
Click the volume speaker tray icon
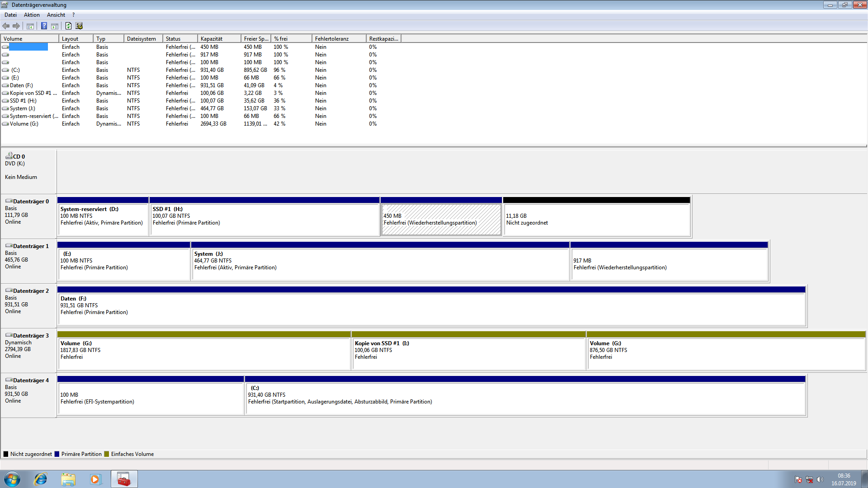click(x=820, y=479)
